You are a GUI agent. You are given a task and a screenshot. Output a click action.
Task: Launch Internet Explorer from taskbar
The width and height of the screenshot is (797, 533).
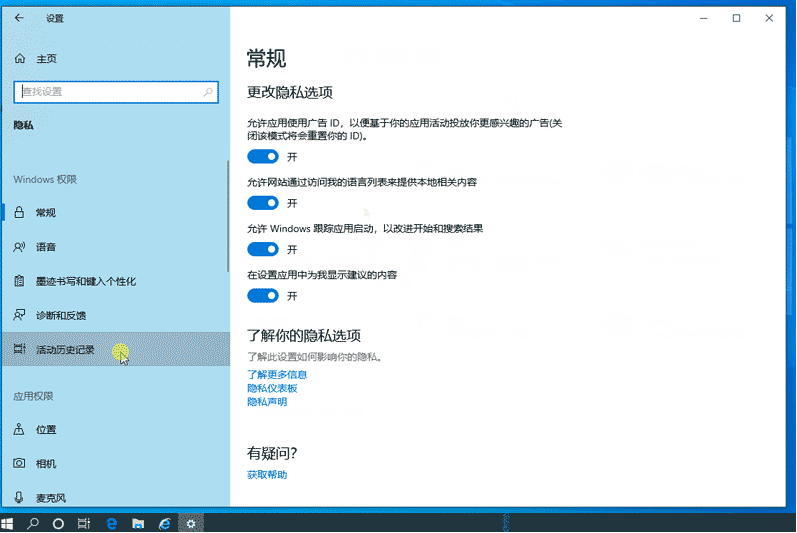point(165,523)
